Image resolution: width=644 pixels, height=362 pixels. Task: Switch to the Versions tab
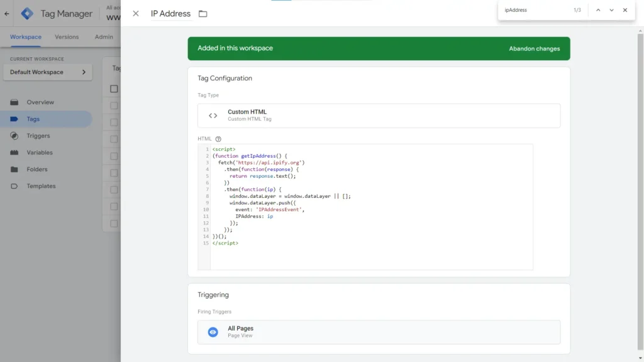click(66, 36)
